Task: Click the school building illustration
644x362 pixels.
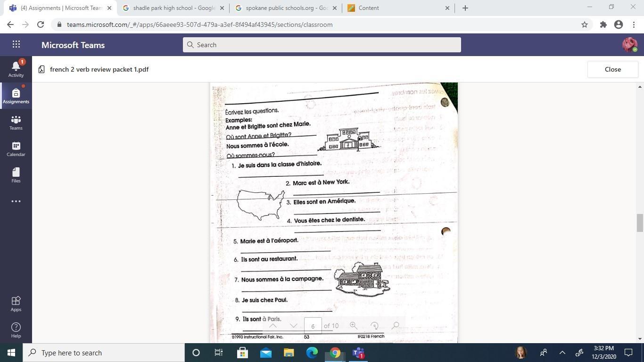Action: tap(349, 140)
